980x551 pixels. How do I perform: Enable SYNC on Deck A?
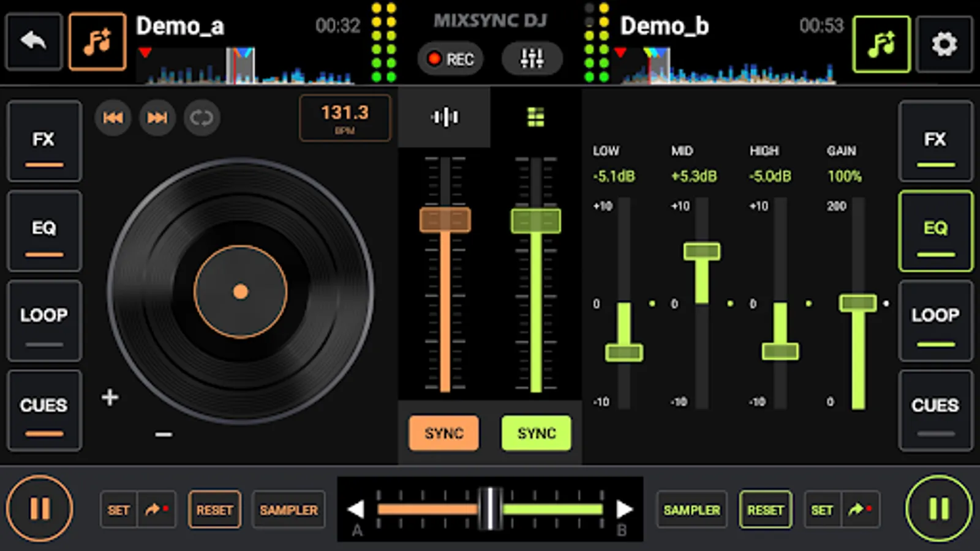tap(444, 433)
